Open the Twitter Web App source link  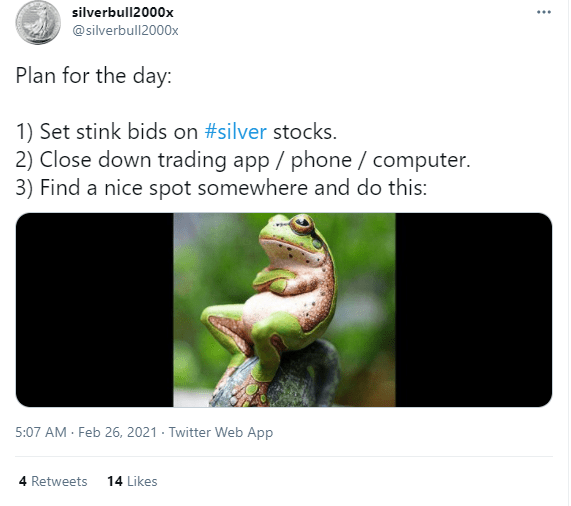pyautogui.click(x=221, y=432)
